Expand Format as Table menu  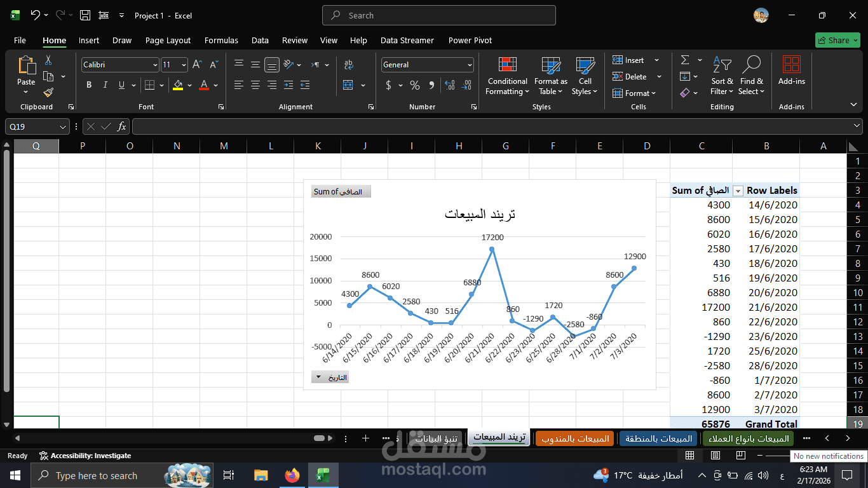[x=550, y=76]
